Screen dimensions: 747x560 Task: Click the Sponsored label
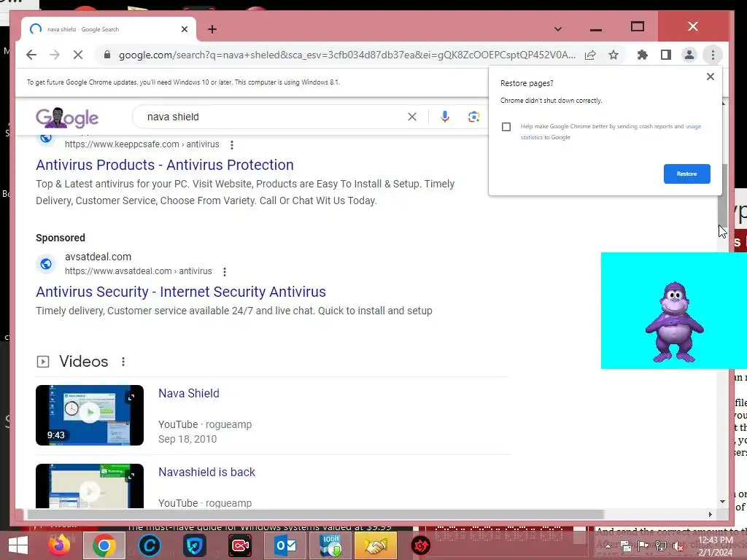click(x=61, y=238)
